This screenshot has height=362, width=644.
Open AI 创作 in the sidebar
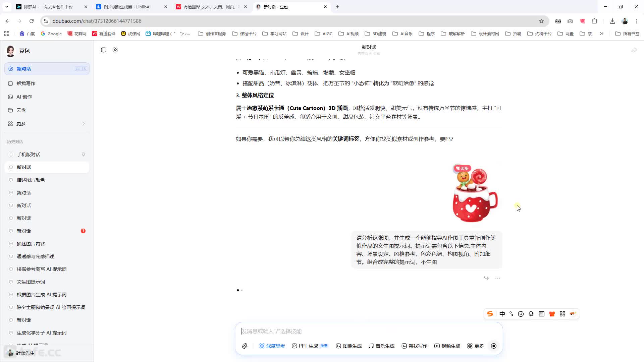pyautogui.click(x=47, y=97)
